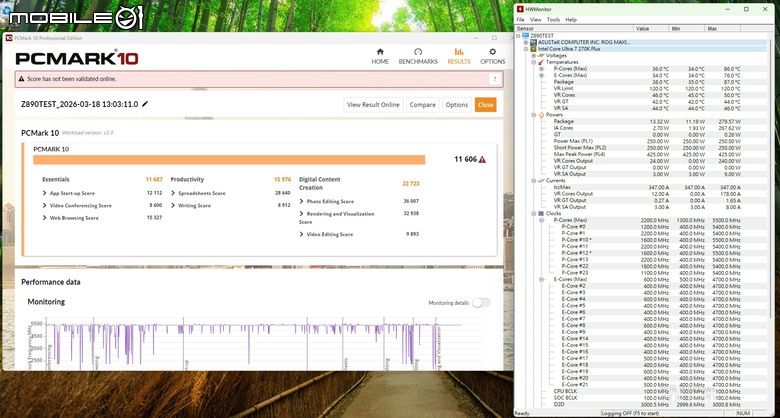Click the Compare button
This screenshot has height=418, width=780.
pyautogui.click(x=422, y=104)
